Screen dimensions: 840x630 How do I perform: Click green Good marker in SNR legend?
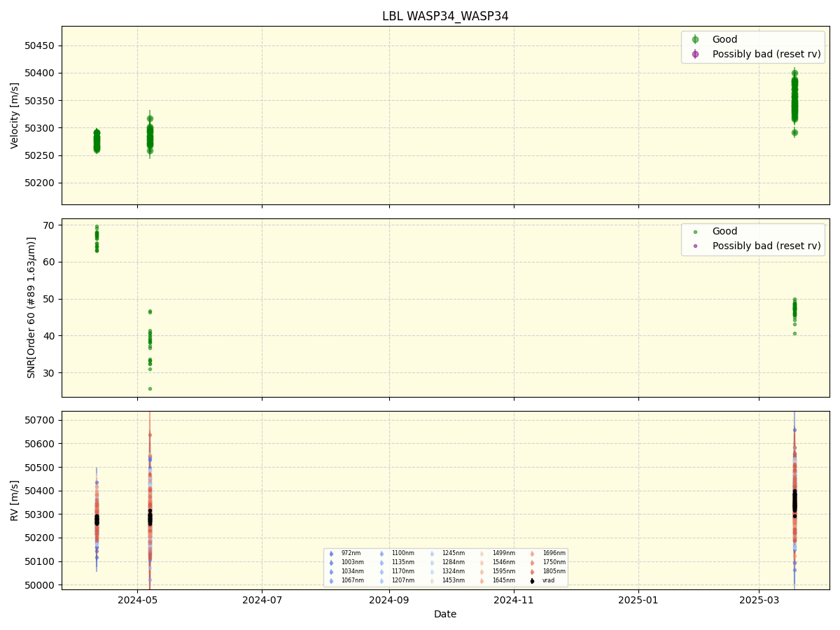tap(695, 232)
